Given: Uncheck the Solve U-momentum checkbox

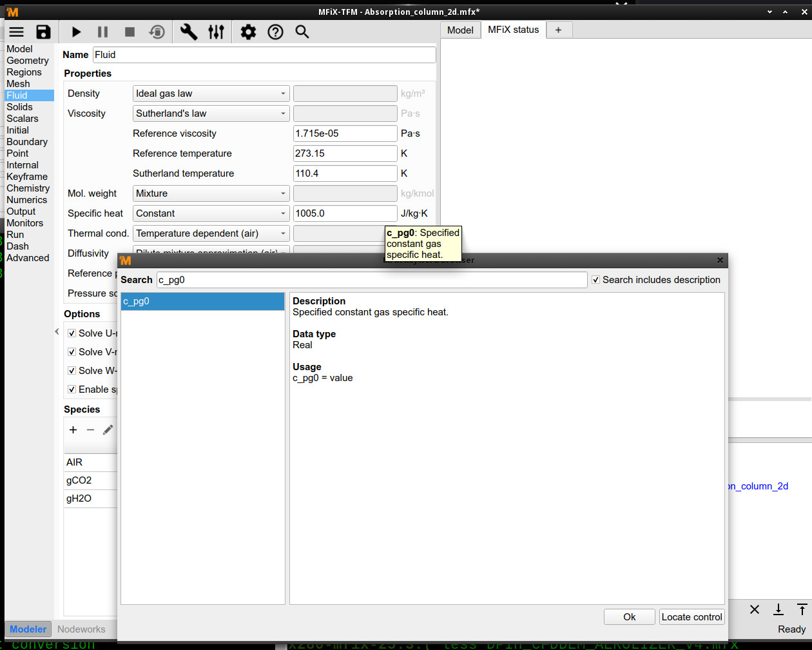Looking at the screenshot, I should 72,333.
